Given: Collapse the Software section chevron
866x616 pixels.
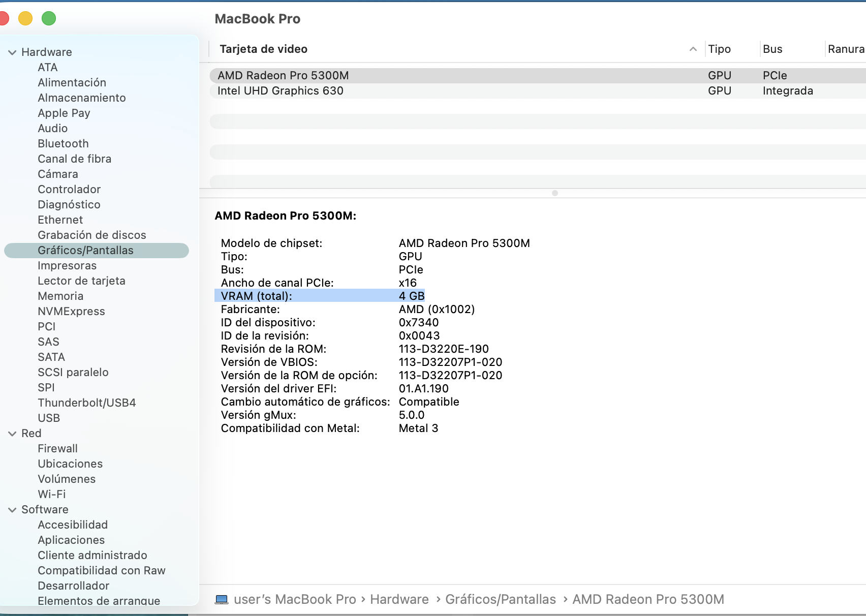Looking at the screenshot, I should coord(12,510).
